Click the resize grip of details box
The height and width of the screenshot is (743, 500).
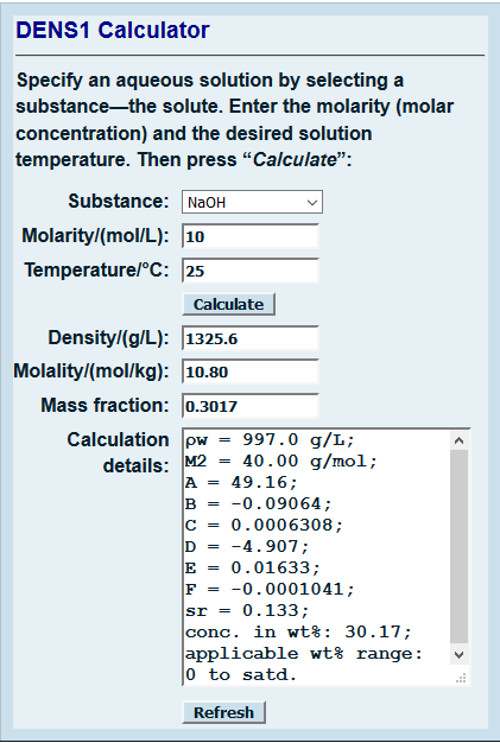(461, 678)
